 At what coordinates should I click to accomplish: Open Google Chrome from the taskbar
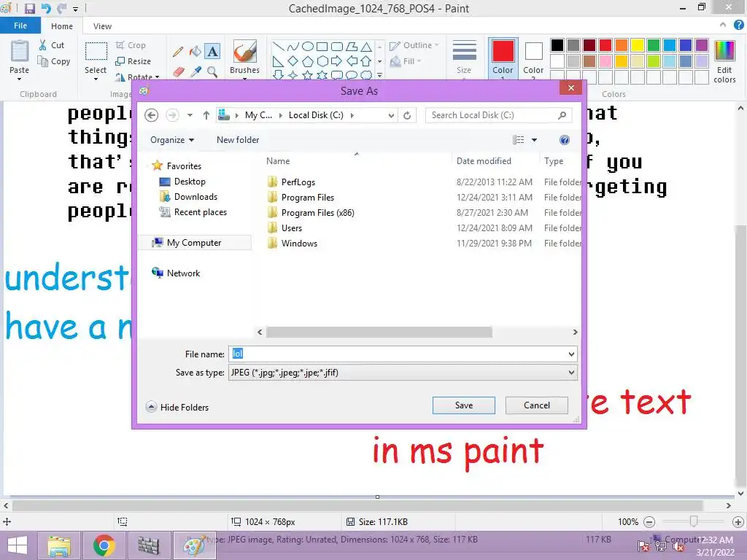click(104, 545)
